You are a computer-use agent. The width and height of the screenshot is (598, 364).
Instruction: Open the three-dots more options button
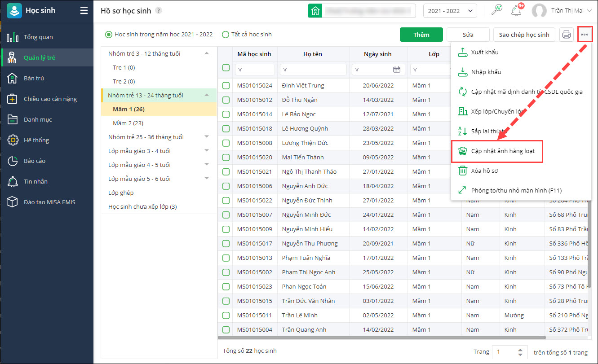point(585,35)
